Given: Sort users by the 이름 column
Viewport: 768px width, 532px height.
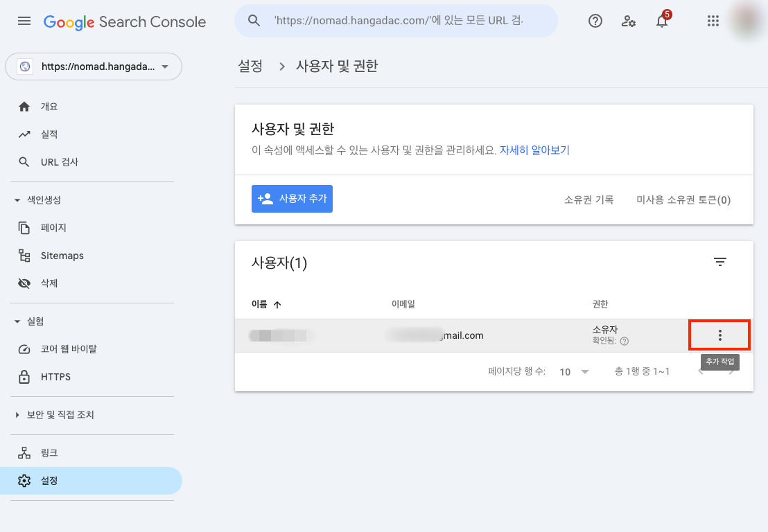Looking at the screenshot, I should coord(262,303).
